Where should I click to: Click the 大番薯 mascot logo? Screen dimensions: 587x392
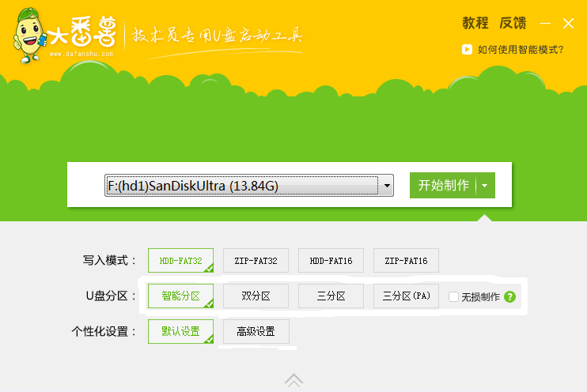pos(29,35)
